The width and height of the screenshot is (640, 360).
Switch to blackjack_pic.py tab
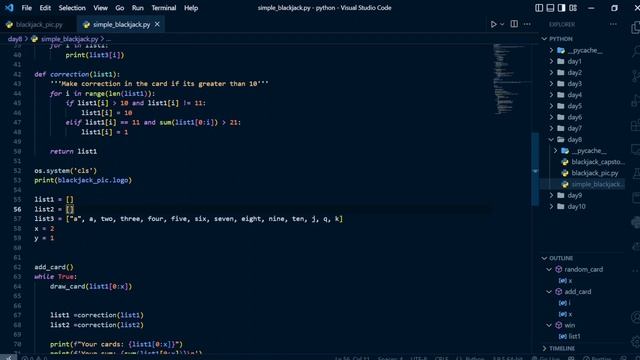pos(38,24)
